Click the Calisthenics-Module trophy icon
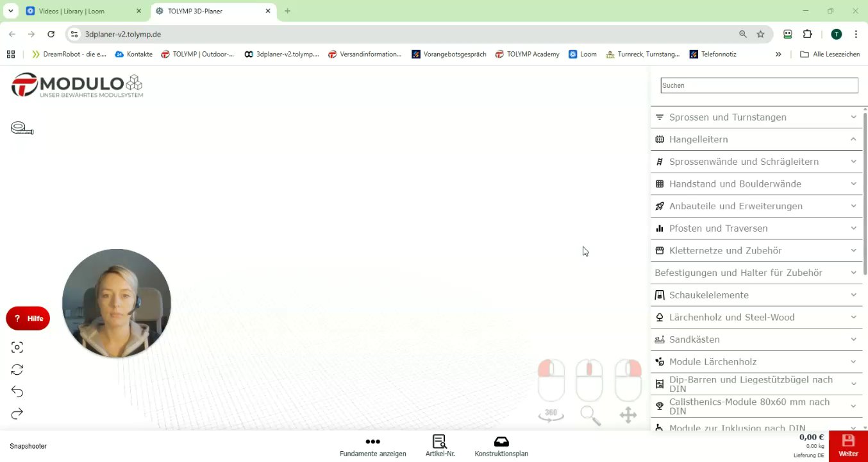 (660, 406)
